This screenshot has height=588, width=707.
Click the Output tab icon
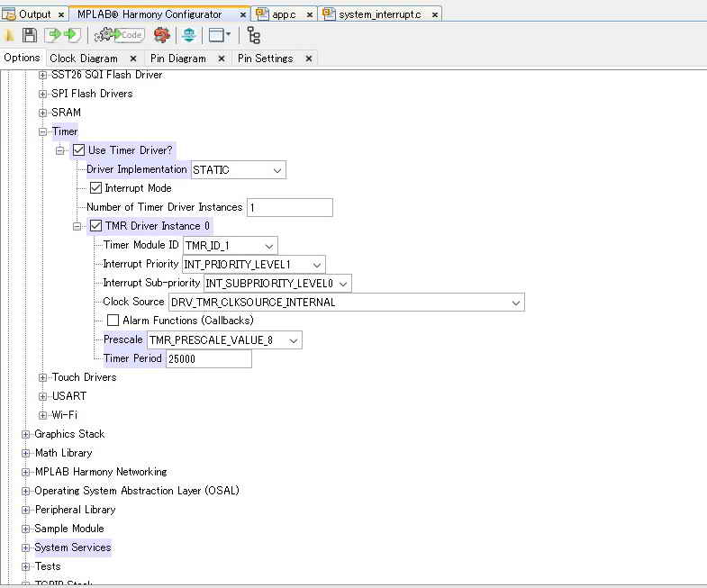click(9, 14)
